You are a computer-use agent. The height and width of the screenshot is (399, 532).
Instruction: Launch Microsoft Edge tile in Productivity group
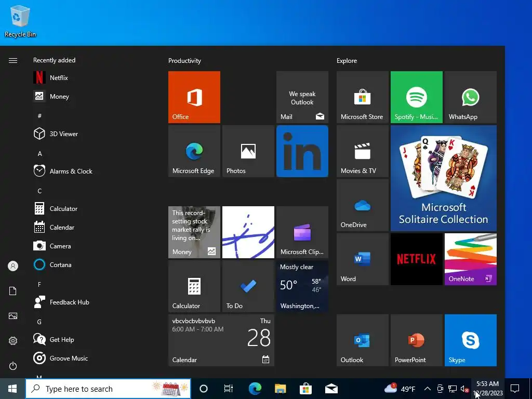(x=194, y=151)
